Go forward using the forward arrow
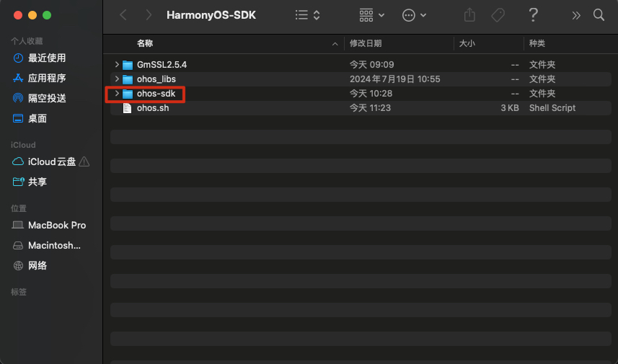618x364 pixels. (149, 15)
